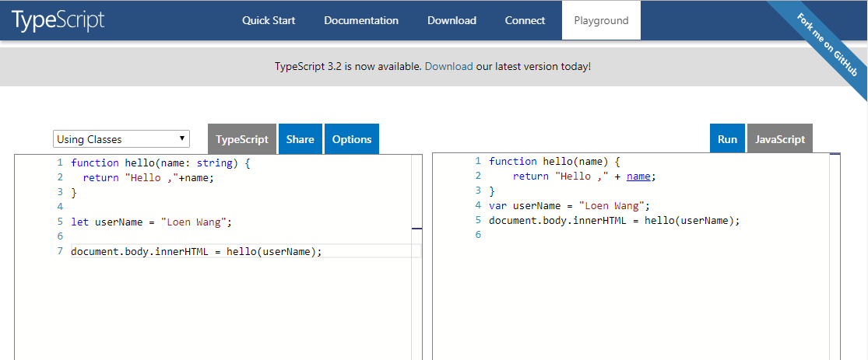The width and height of the screenshot is (868, 360).
Task: Select the TypeScript editor tab
Action: coord(242,139)
